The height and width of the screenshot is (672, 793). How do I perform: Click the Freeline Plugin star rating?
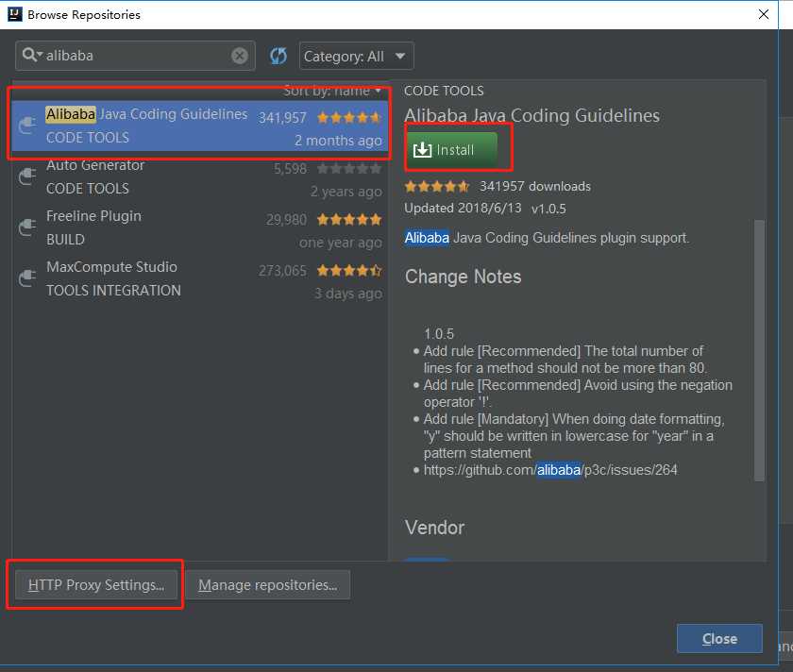349,220
